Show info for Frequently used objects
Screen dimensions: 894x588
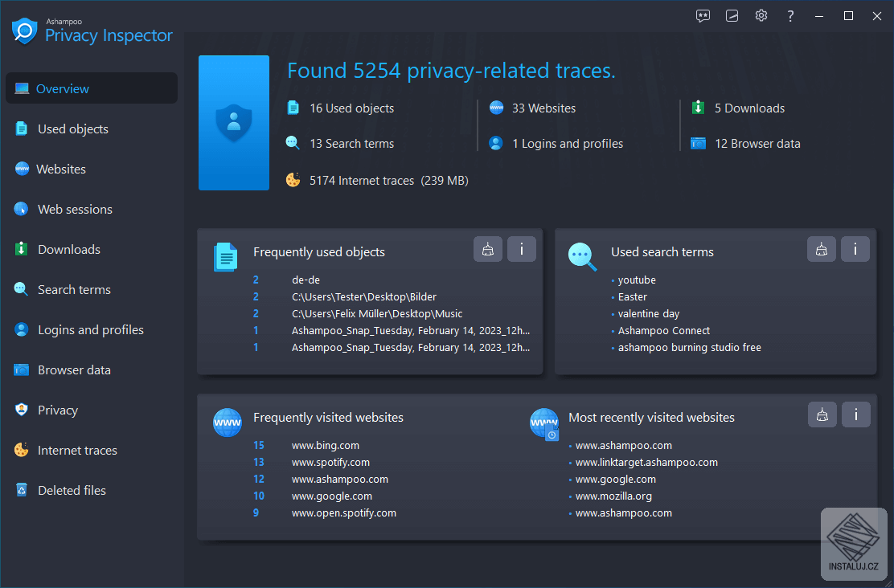click(x=522, y=249)
